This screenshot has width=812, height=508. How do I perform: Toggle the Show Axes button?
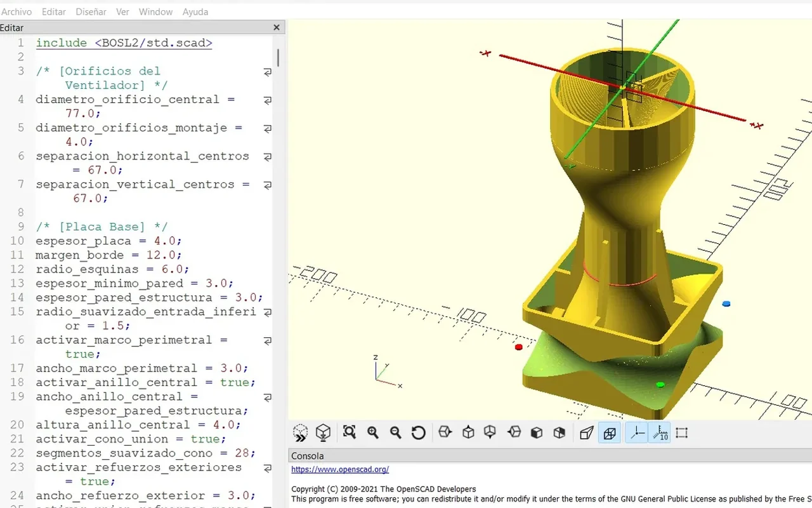point(637,432)
